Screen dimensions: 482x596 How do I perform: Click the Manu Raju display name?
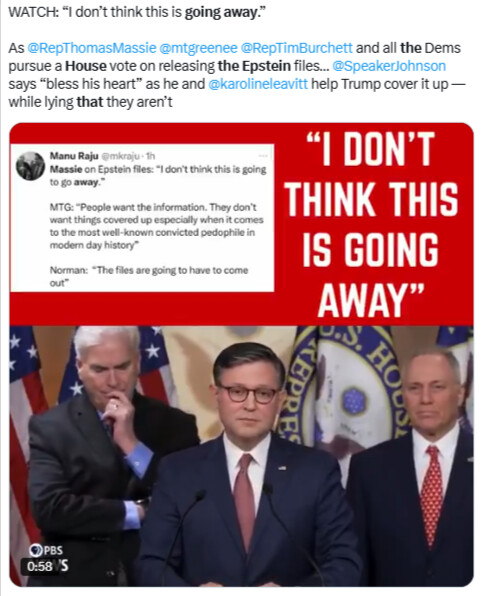pyautogui.click(x=74, y=156)
